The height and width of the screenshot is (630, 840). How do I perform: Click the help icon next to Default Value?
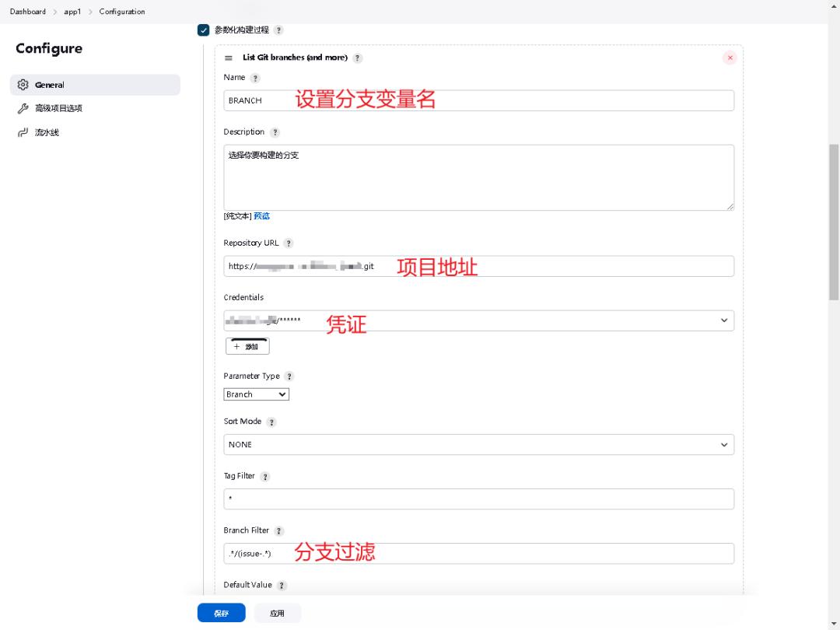pyautogui.click(x=282, y=585)
